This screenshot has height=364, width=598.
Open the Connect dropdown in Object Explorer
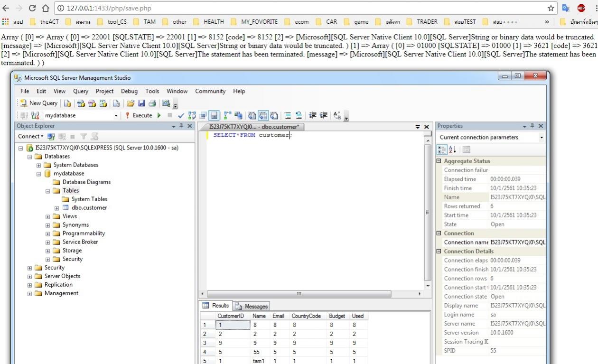tap(30, 136)
